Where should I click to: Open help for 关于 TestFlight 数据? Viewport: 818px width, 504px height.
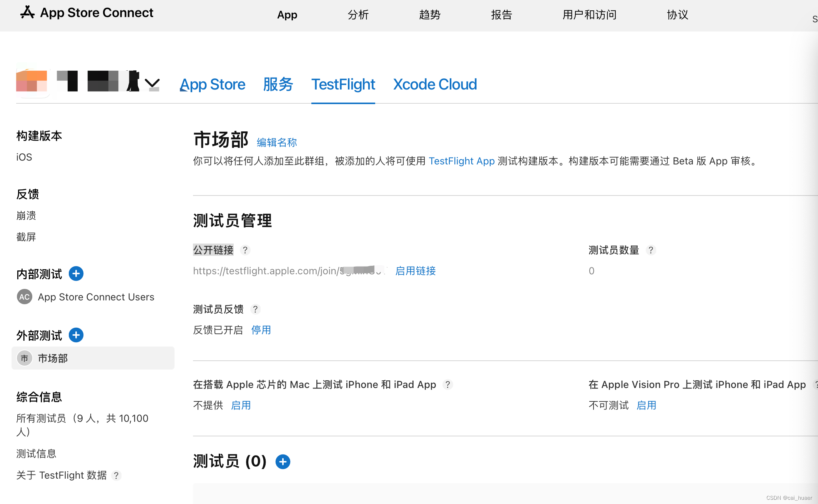coord(116,475)
